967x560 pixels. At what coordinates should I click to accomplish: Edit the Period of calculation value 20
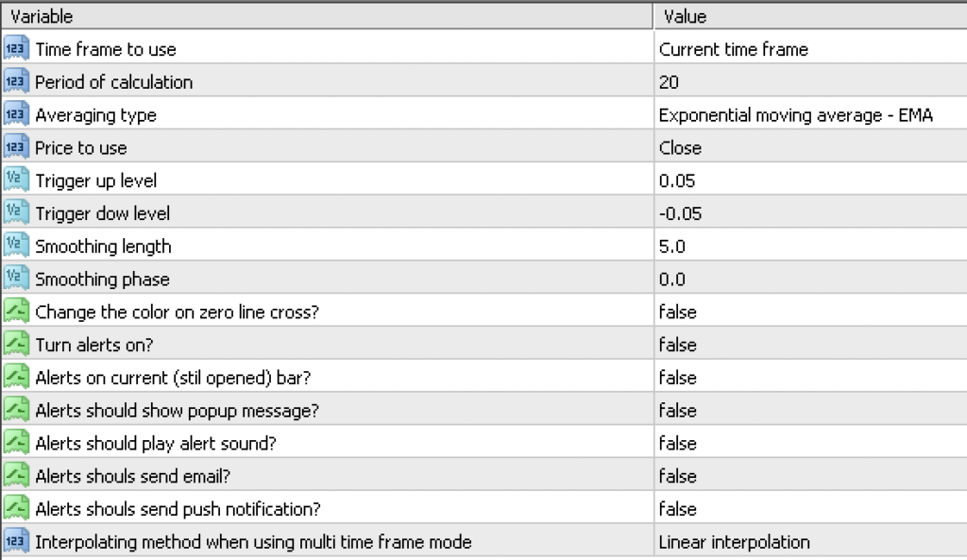tap(669, 82)
